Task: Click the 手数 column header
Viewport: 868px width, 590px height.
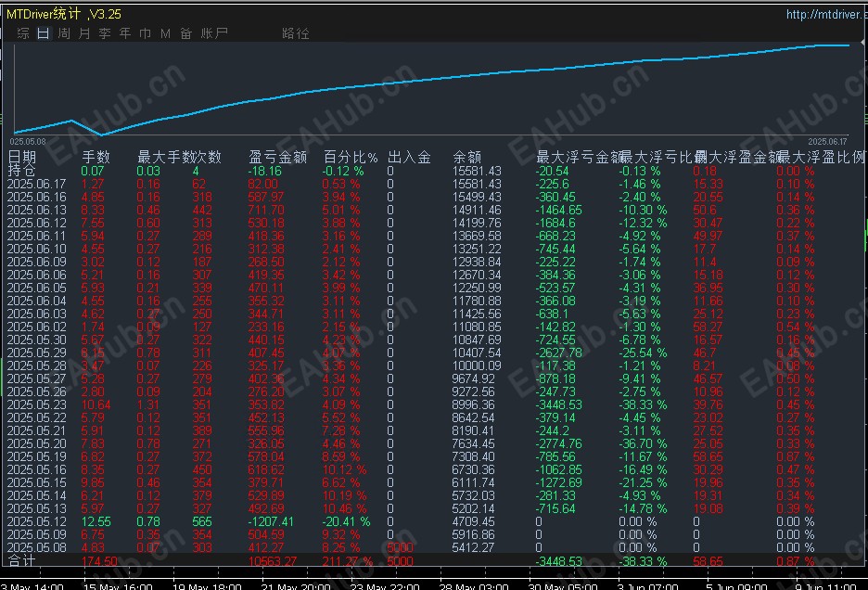Action: pos(96,158)
